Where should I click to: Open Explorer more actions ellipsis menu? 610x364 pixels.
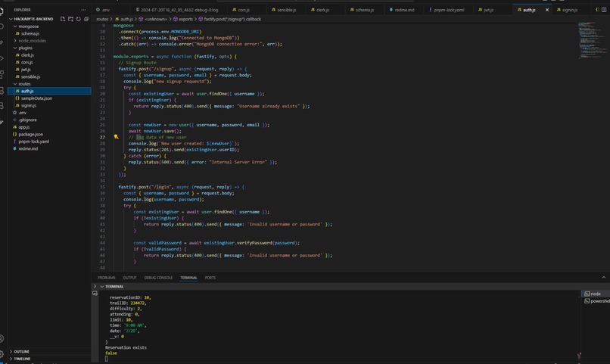pyautogui.click(x=83, y=10)
